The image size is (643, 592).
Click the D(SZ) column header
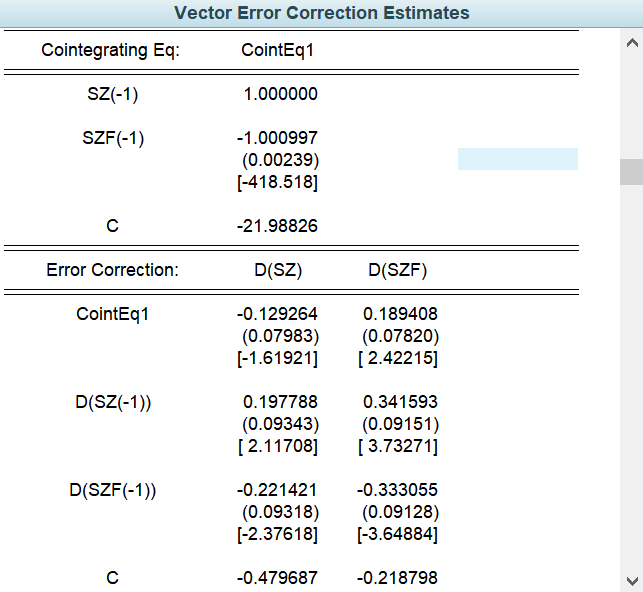(x=278, y=270)
